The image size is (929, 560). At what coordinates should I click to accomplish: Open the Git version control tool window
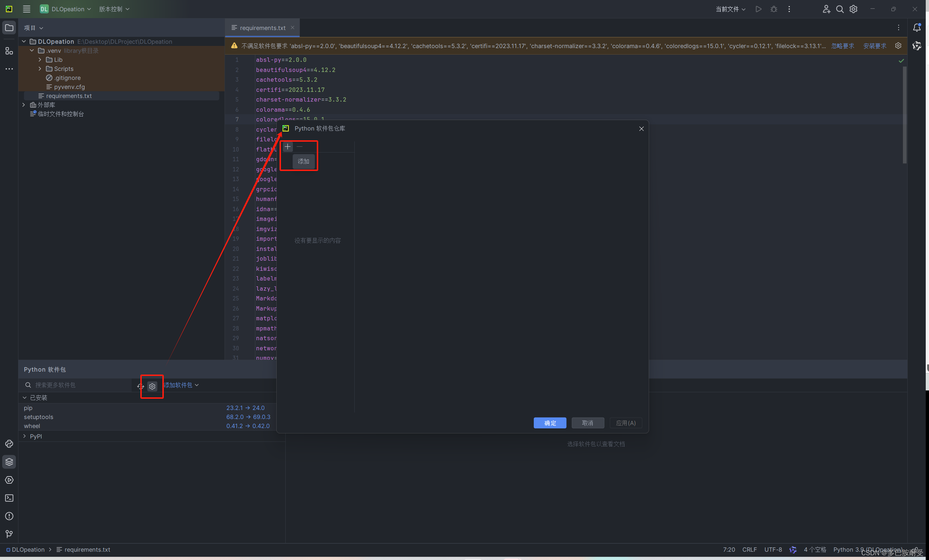click(9, 534)
